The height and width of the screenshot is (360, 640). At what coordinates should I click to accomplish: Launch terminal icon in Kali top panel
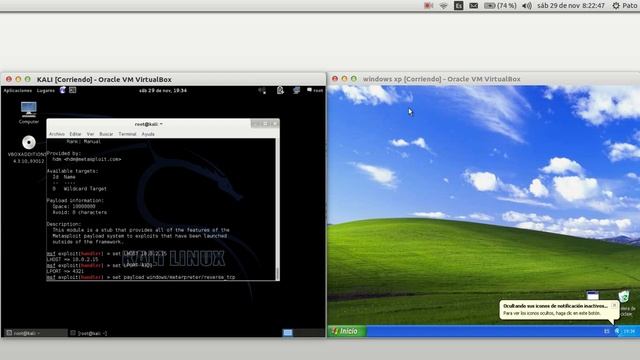point(73,90)
